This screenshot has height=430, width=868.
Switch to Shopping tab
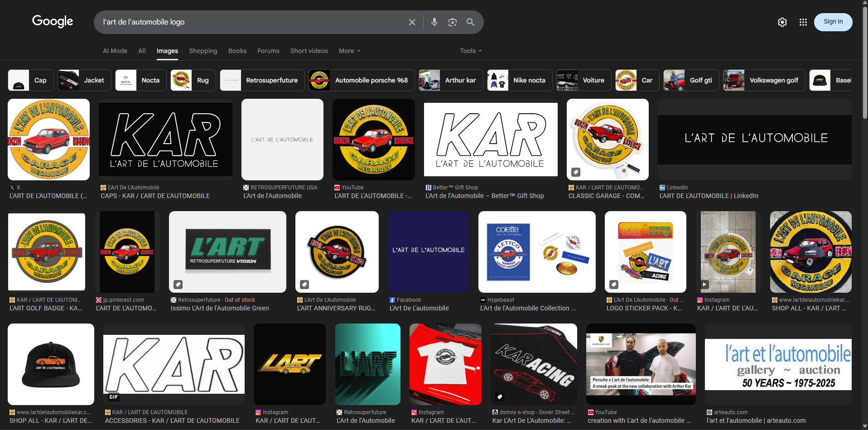pos(203,51)
